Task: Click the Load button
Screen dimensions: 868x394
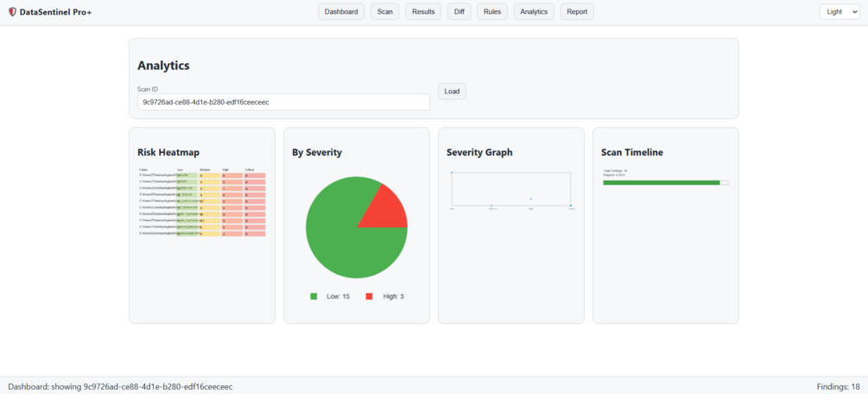Action: [x=453, y=92]
